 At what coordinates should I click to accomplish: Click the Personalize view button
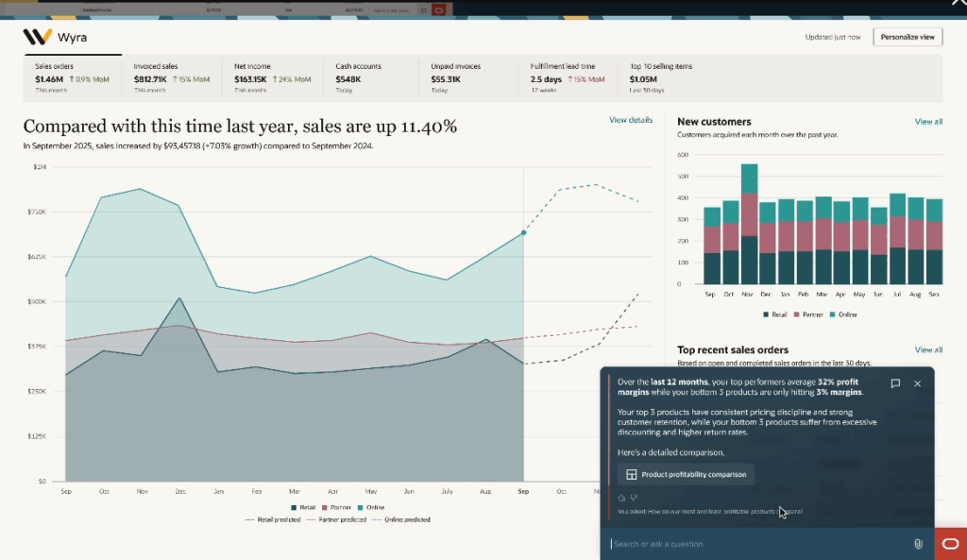coord(907,37)
